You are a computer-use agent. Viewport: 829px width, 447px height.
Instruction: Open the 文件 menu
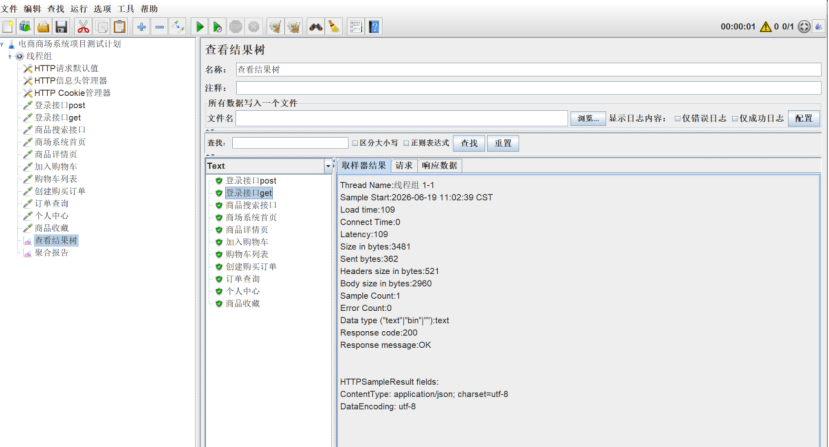[9, 9]
